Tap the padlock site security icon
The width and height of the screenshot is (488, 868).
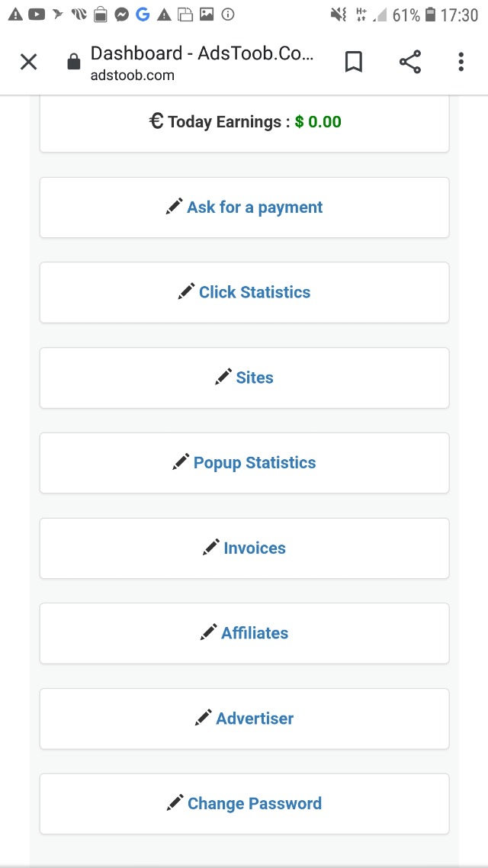click(x=74, y=63)
